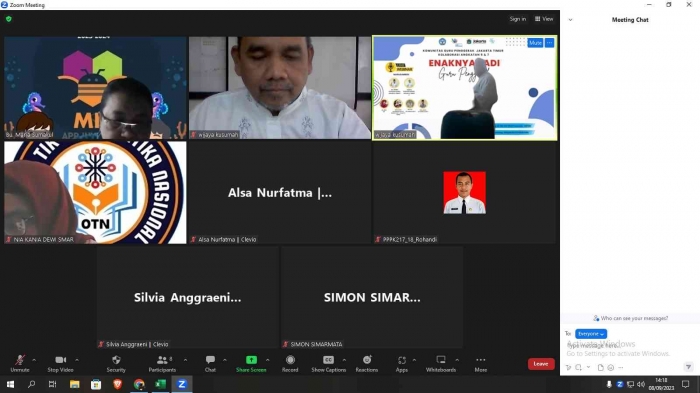700x393 pixels.
Task: Open Whiteboards from toolbar
Action: (441, 363)
